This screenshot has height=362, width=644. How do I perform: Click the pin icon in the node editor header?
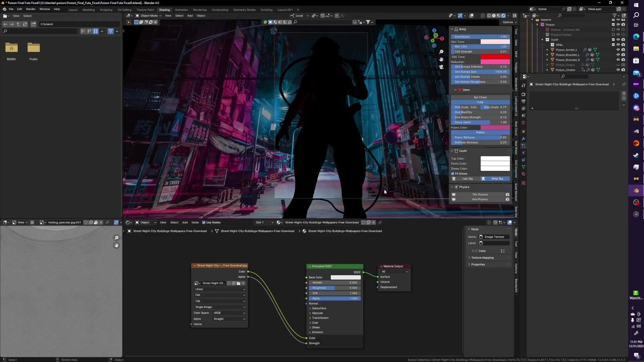380,222
